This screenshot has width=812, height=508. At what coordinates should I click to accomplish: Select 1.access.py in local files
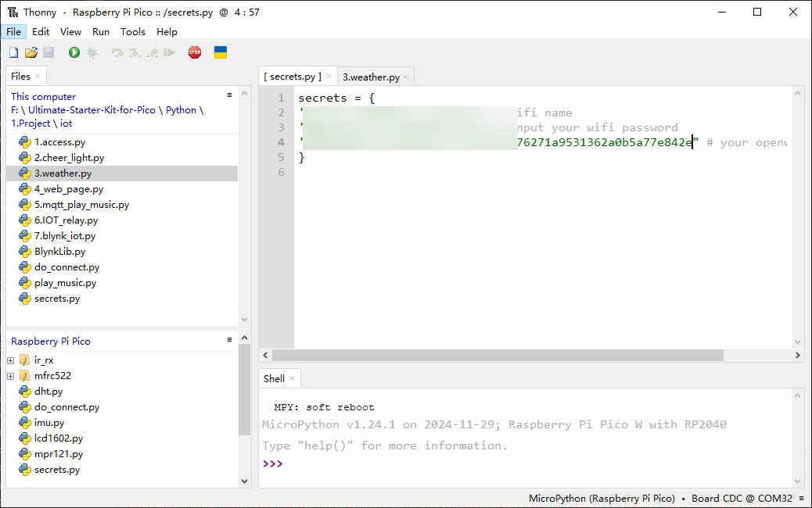[59, 142]
